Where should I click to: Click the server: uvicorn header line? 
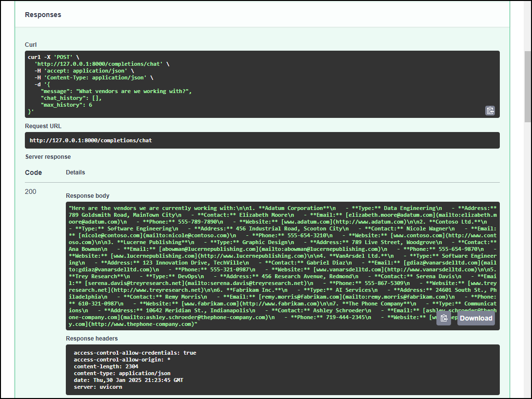pos(98,387)
